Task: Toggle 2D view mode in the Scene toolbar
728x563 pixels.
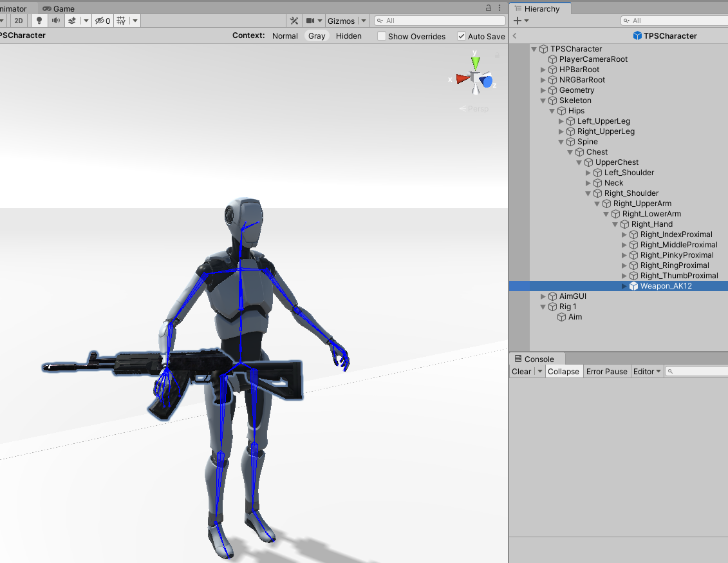Action: (x=19, y=20)
